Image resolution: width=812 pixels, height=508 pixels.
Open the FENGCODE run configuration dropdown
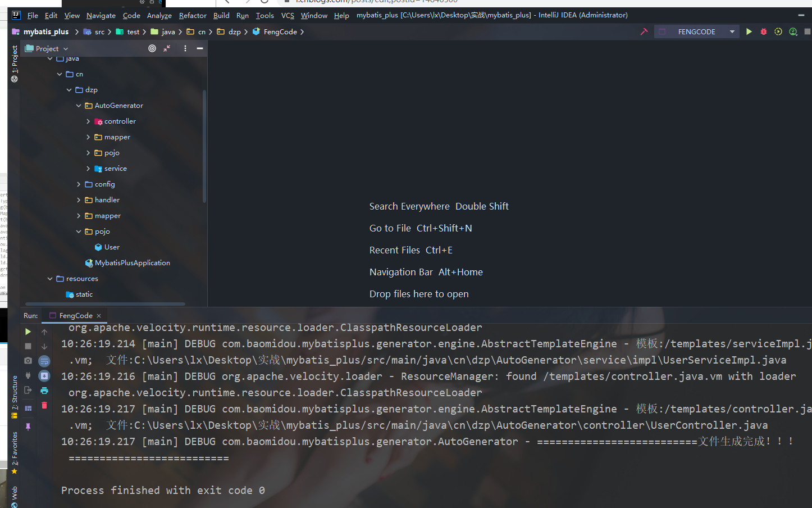pos(696,31)
